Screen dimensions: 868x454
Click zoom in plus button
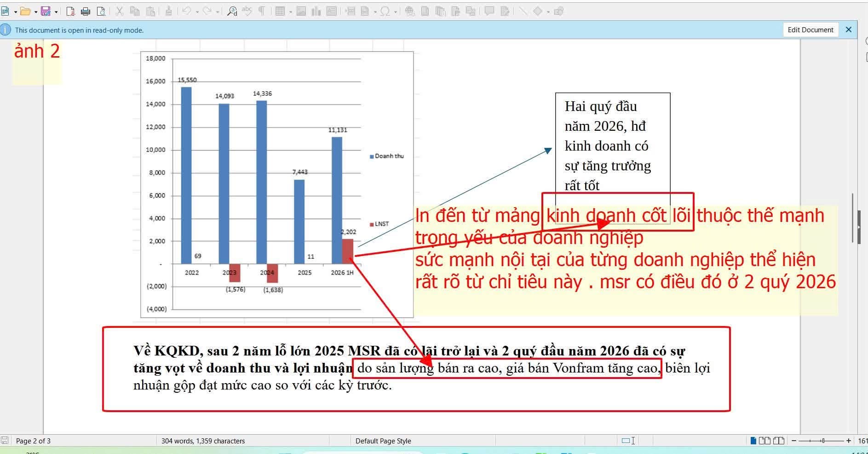point(849,441)
